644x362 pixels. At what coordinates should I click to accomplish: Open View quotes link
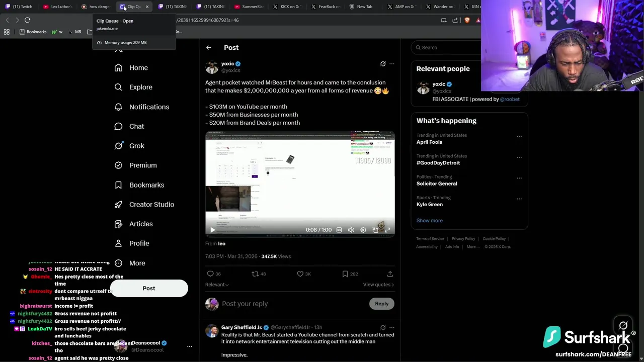[378, 285]
